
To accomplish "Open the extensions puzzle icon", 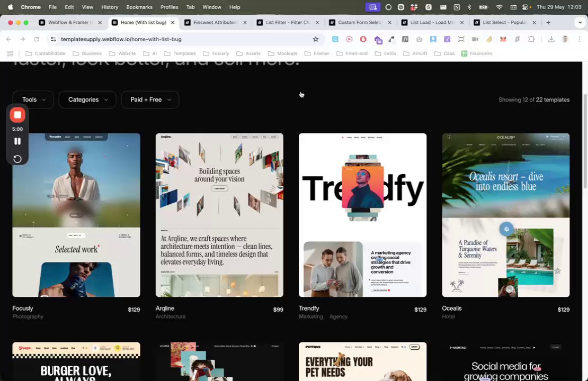I will (531, 39).
